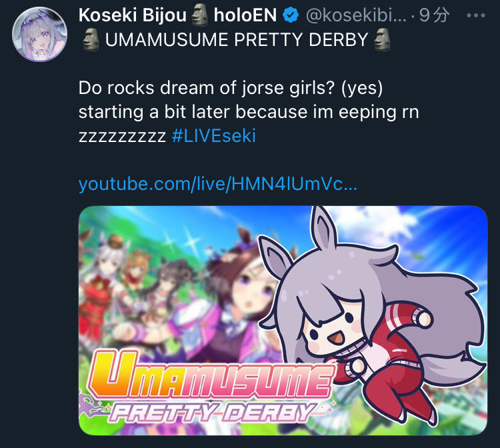Click the moai emoji after the display name

coord(200,15)
